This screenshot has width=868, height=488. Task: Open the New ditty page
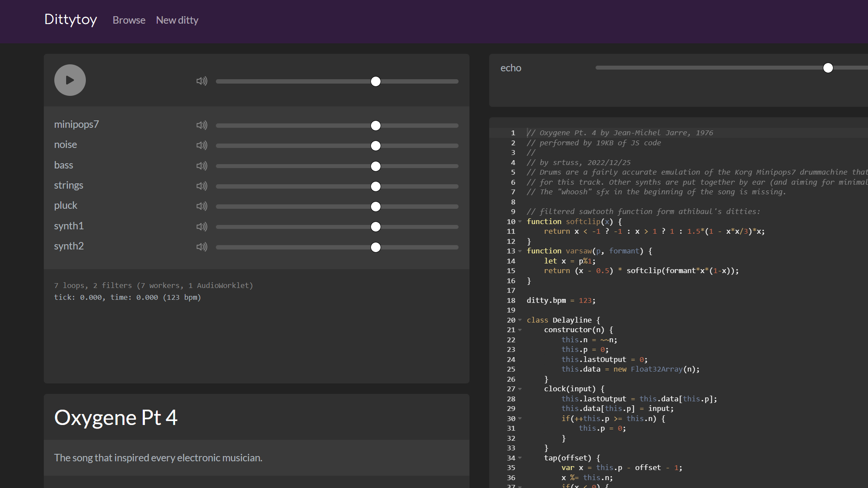click(x=177, y=20)
